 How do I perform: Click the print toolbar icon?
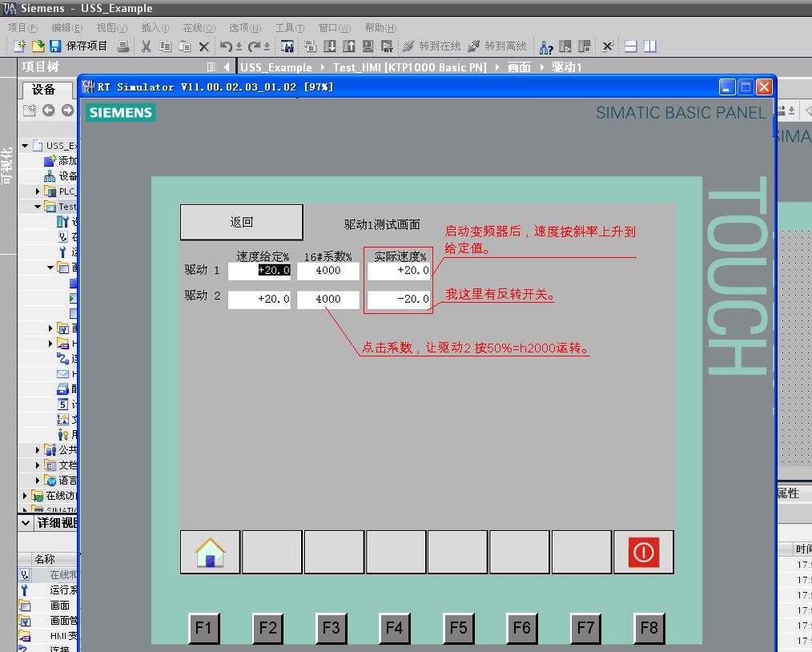[123, 46]
